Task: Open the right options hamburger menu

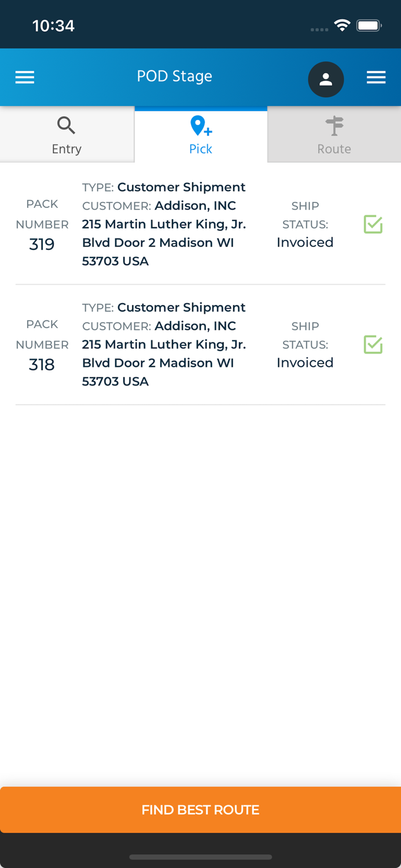Action: (377, 76)
